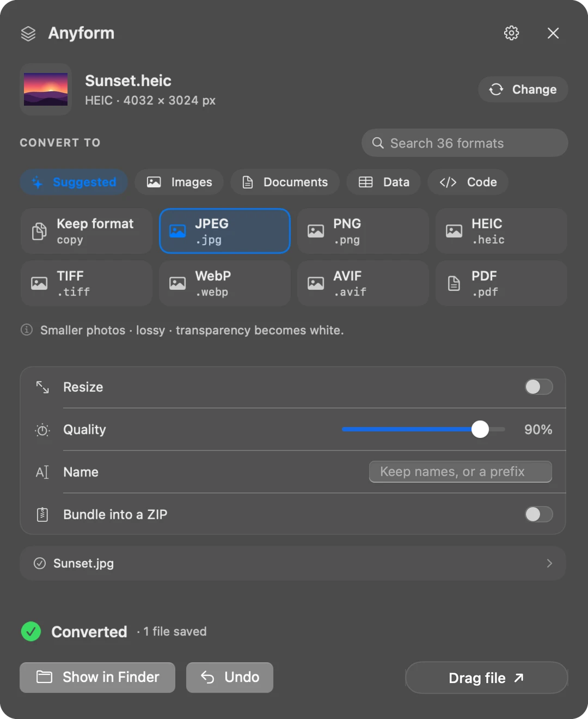Image resolution: width=588 pixels, height=719 pixels.
Task: Click the green Converted checkmark icon
Action: pyautogui.click(x=31, y=631)
